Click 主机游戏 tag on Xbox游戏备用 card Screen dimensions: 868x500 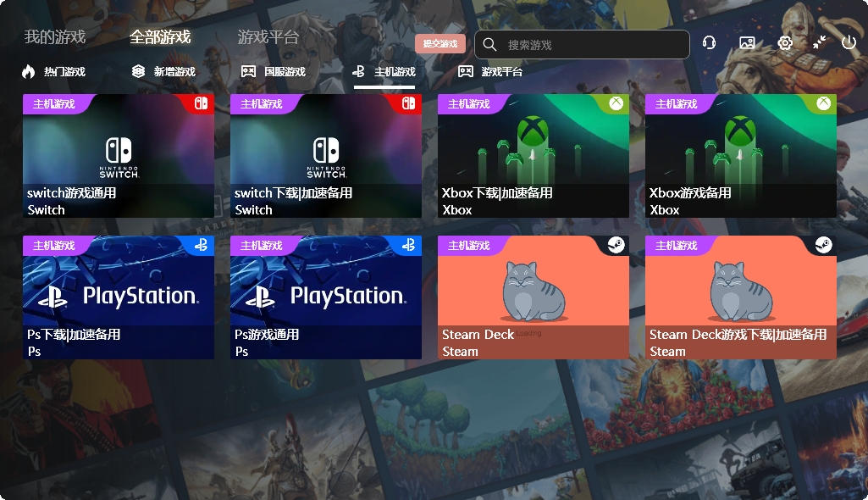(x=677, y=103)
